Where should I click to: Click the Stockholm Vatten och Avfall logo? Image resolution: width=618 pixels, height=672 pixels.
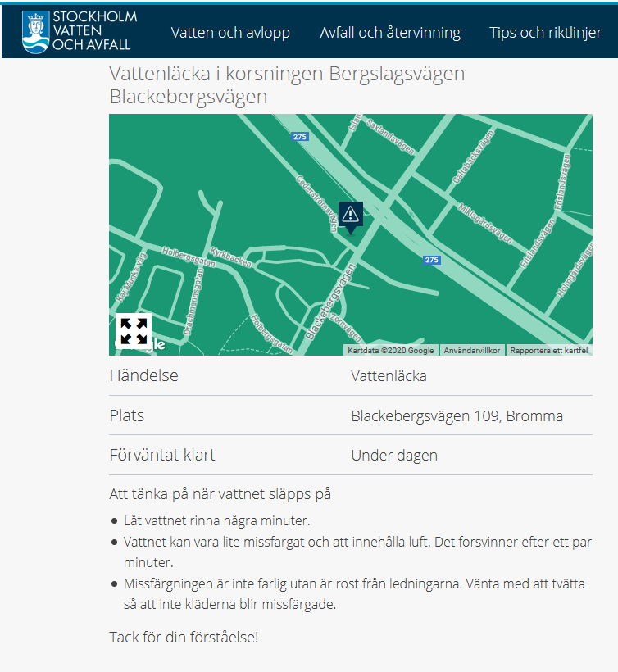click(x=80, y=32)
